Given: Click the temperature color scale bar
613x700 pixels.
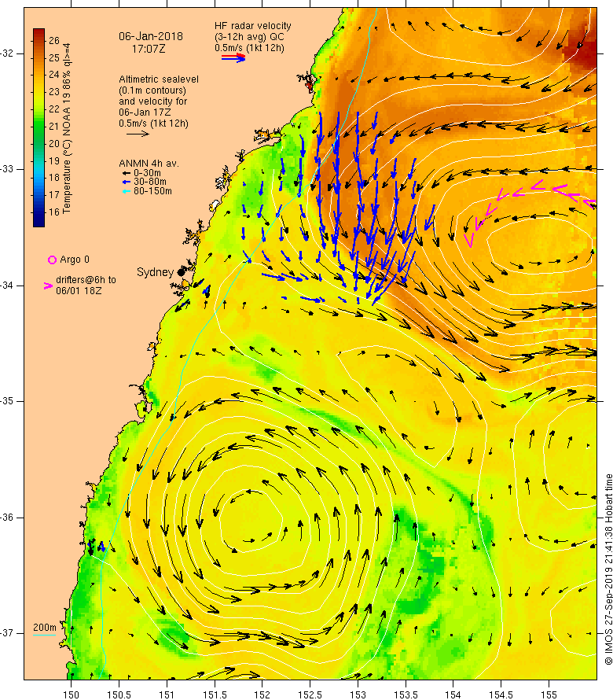Looking at the screenshot, I should coord(39,127).
